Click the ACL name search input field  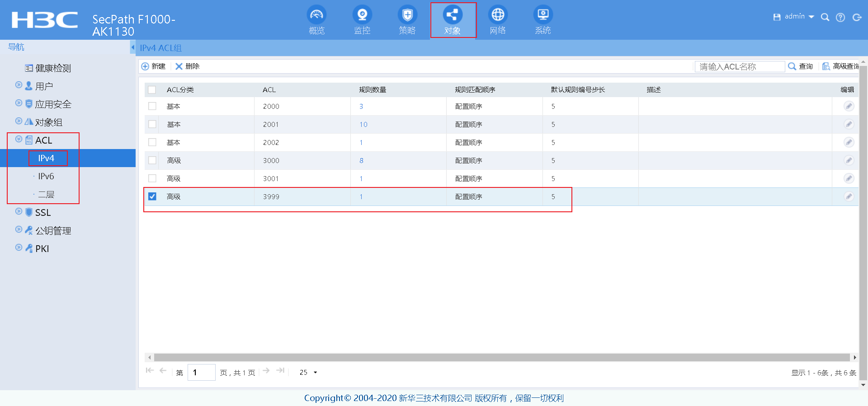click(x=740, y=67)
